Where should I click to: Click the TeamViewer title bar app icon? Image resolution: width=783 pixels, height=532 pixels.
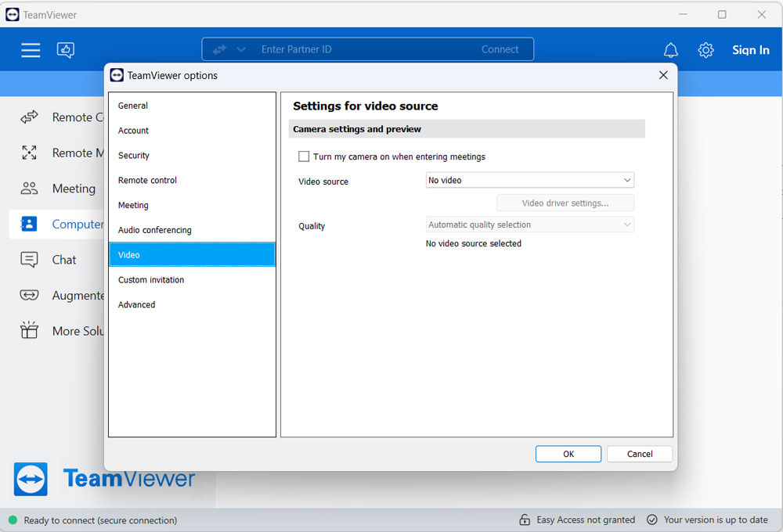pos(13,14)
